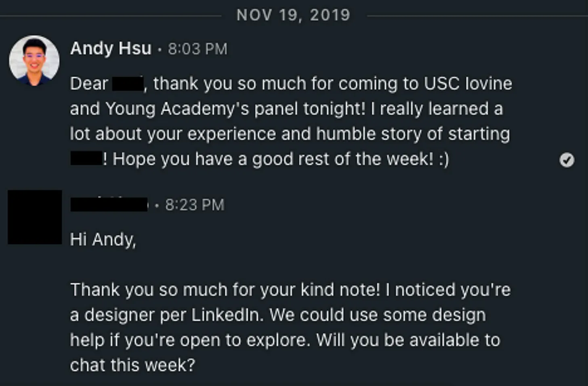Click the "panel tonight!" text
The height and width of the screenshot is (386, 588).
[x=310, y=109]
